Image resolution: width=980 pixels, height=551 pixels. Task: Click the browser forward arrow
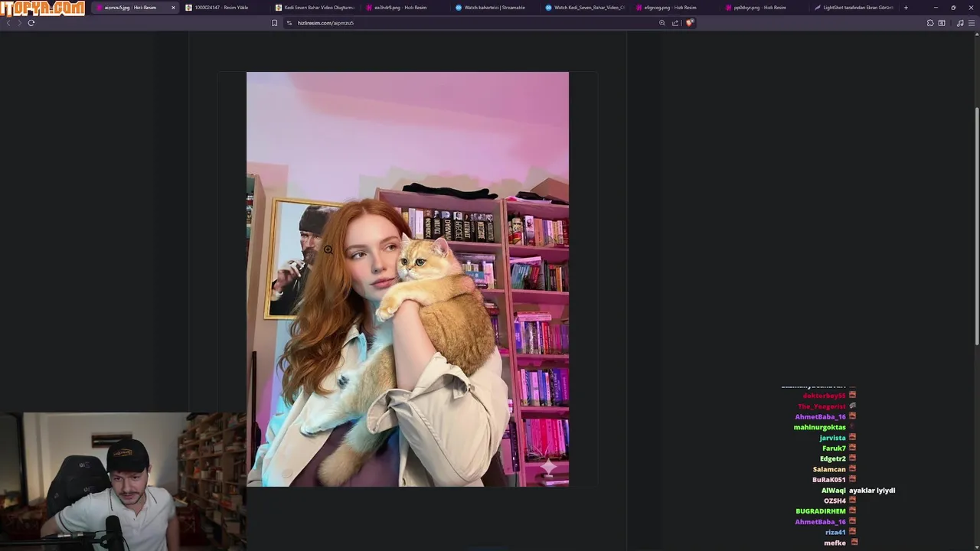pos(19,23)
